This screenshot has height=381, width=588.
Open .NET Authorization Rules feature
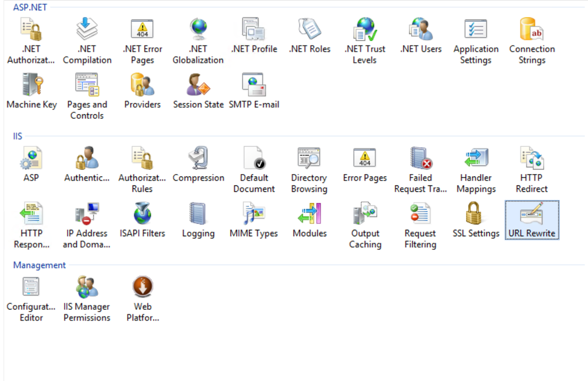(x=31, y=42)
